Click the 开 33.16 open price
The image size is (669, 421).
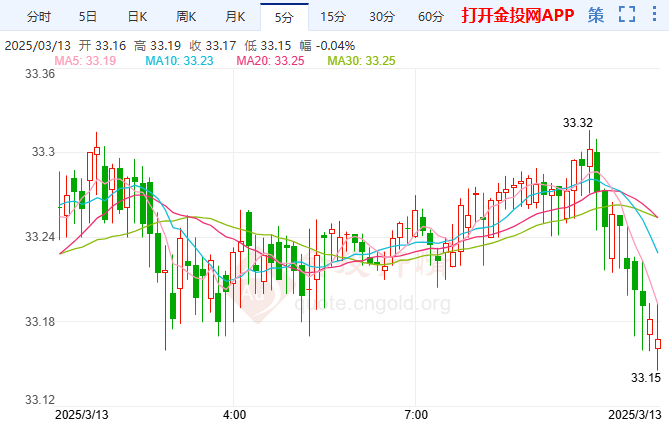(102, 45)
